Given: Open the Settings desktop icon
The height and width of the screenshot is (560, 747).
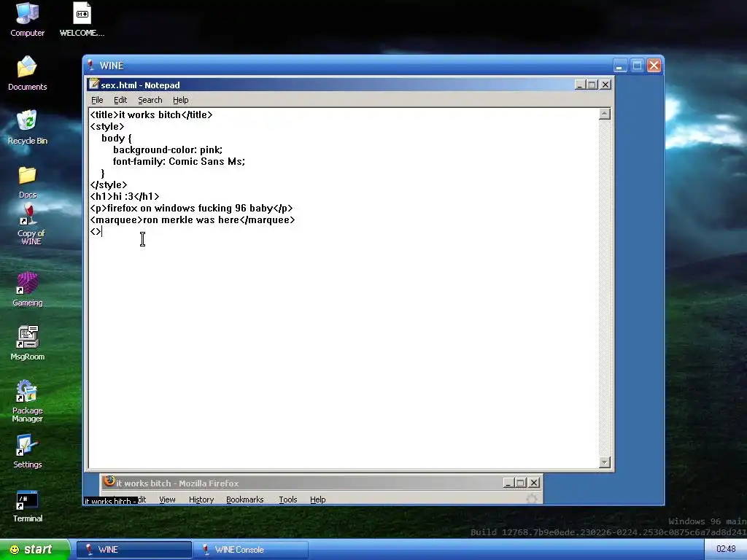Looking at the screenshot, I should tap(27, 451).
